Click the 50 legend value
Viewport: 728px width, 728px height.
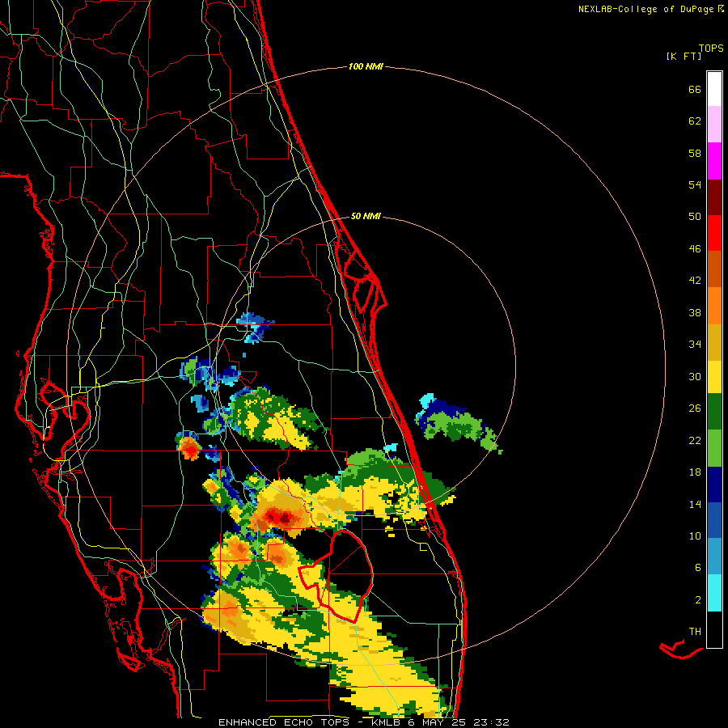[695, 216]
